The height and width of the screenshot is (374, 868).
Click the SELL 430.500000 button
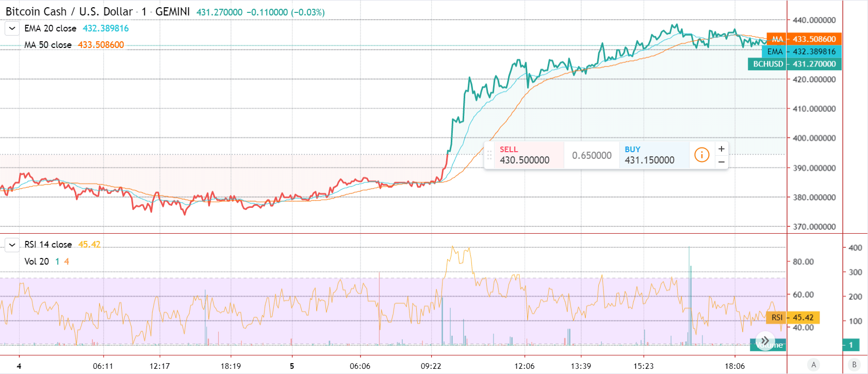coord(529,155)
